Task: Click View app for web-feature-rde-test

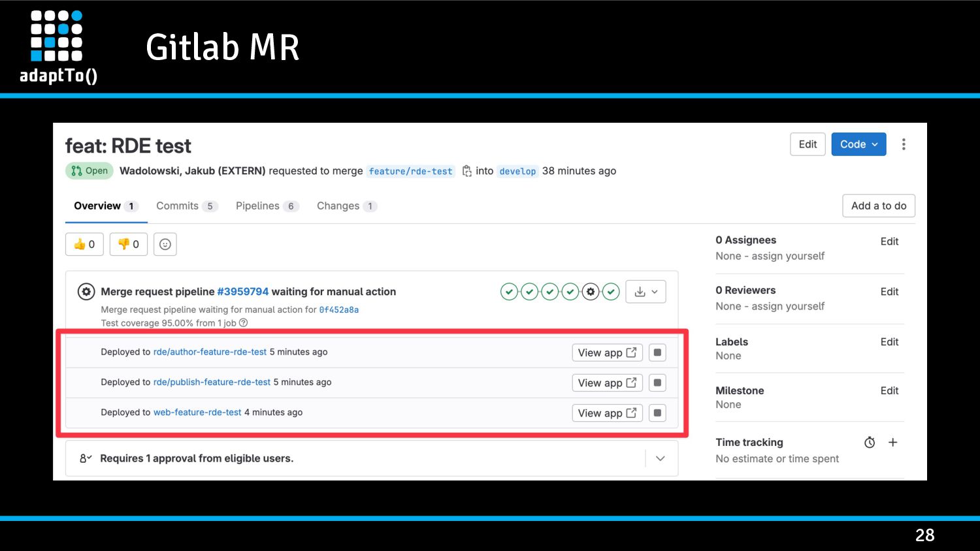Action: point(607,413)
